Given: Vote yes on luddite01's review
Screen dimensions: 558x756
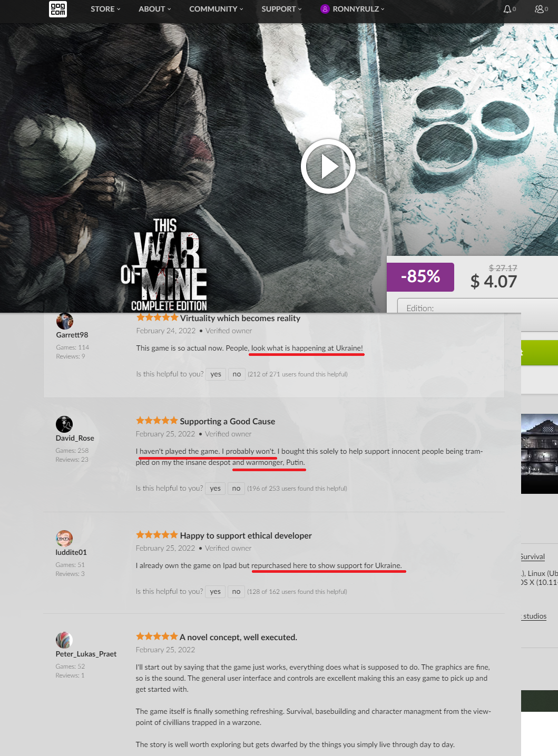Looking at the screenshot, I should click(x=216, y=592).
